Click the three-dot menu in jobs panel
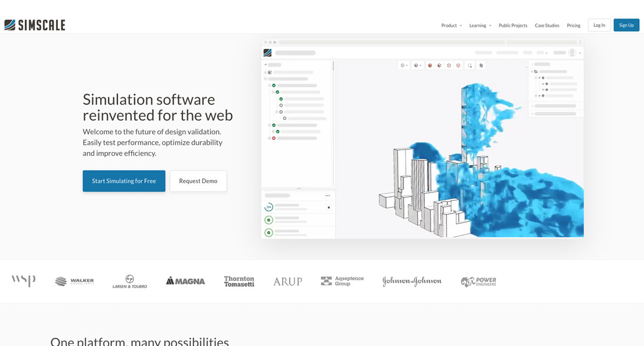 pyautogui.click(x=327, y=196)
